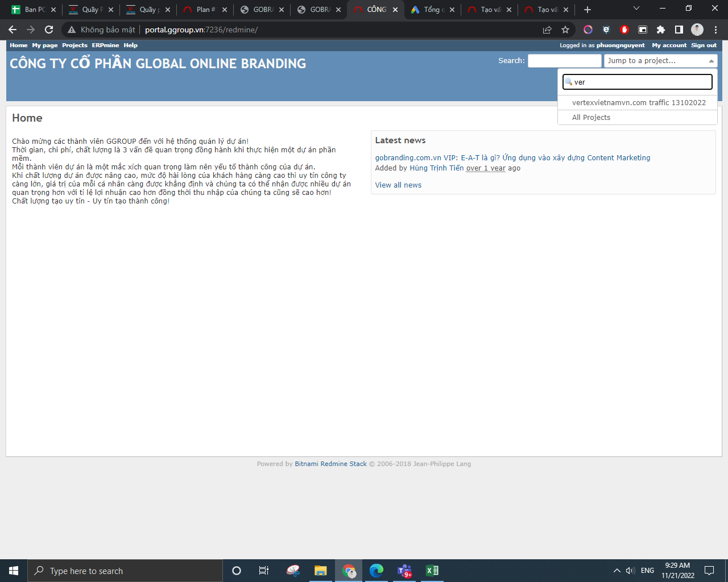Choose All Projects in the dropdown list

point(591,118)
